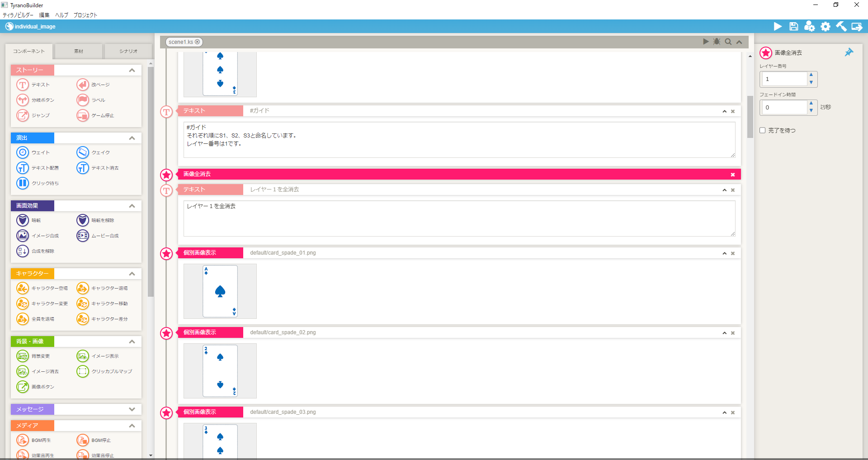This screenshot has width=868, height=460.
Task: Switch to the 素材 tab
Action: pyautogui.click(x=79, y=51)
